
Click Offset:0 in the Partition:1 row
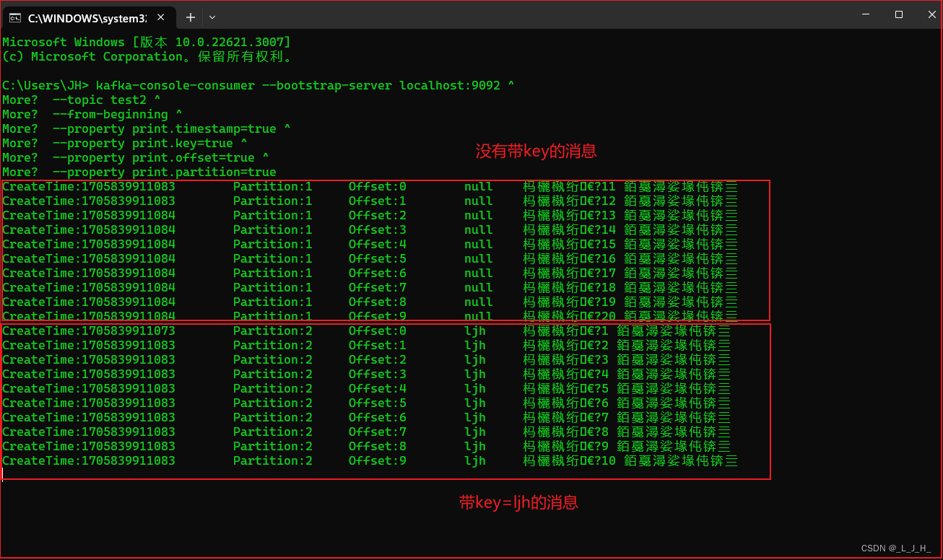378,186
